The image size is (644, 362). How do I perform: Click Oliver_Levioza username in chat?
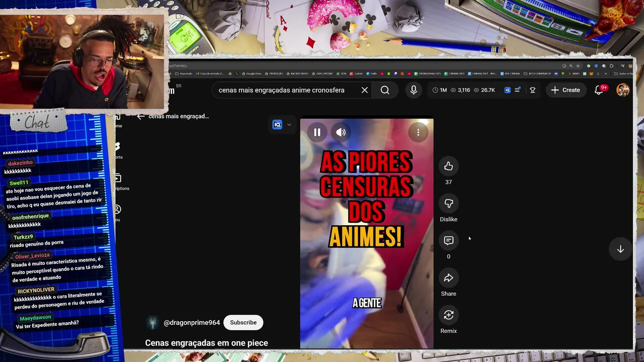(x=32, y=256)
